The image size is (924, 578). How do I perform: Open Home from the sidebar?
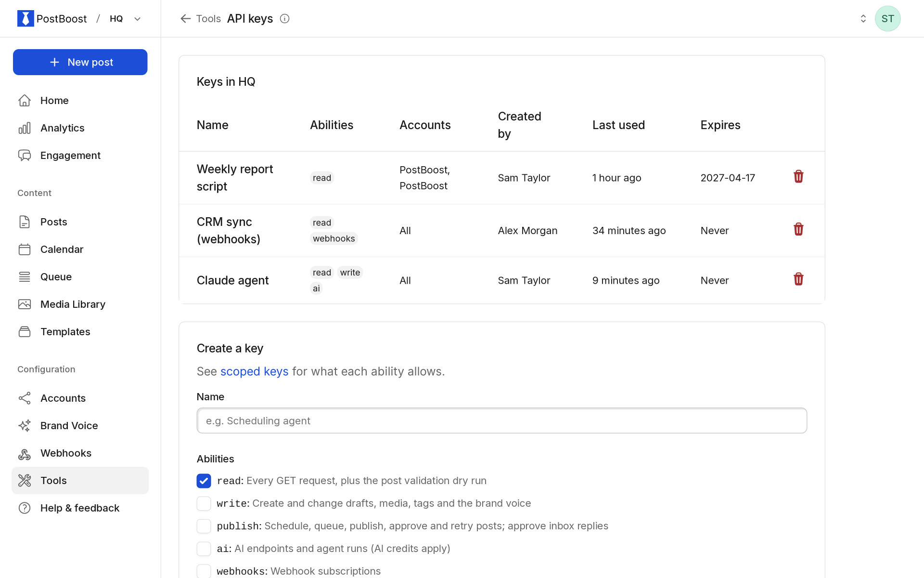coord(80,100)
